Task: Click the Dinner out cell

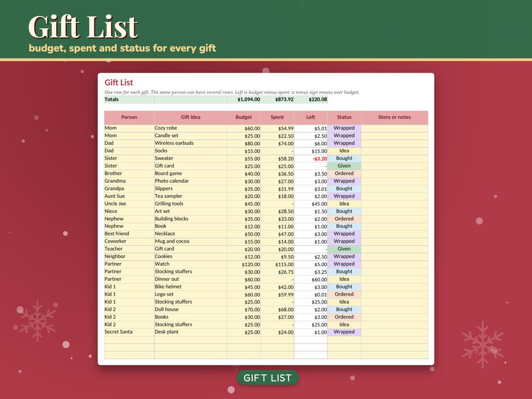Action: click(x=191, y=279)
